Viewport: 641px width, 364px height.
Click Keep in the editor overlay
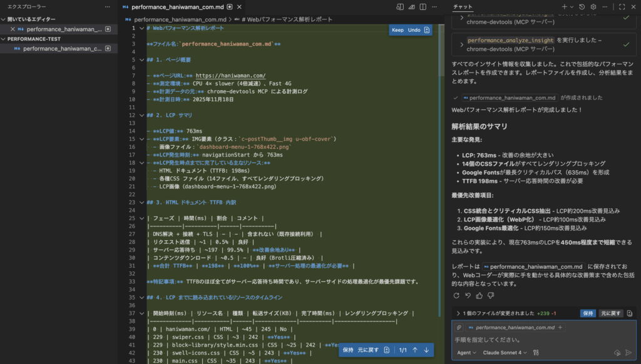[397, 30]
